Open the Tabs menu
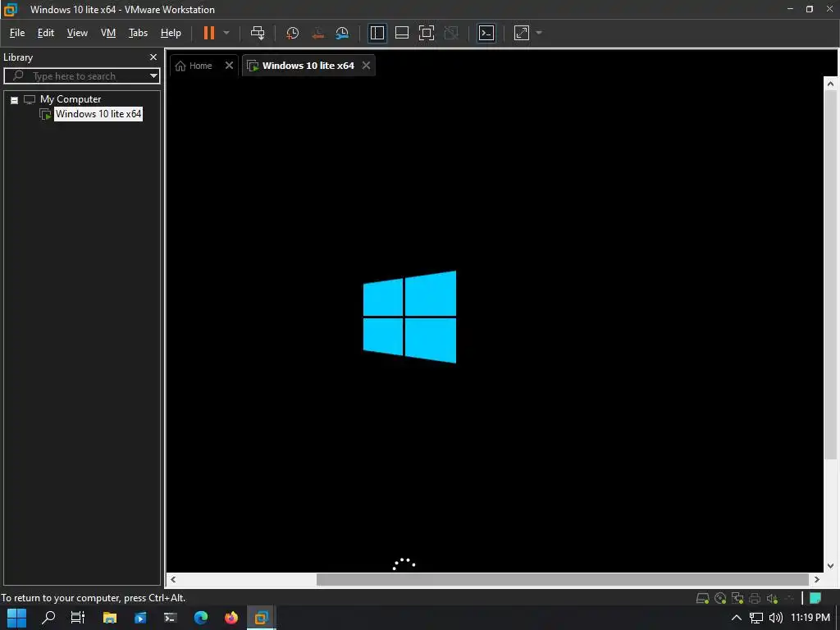 (138, 33)
